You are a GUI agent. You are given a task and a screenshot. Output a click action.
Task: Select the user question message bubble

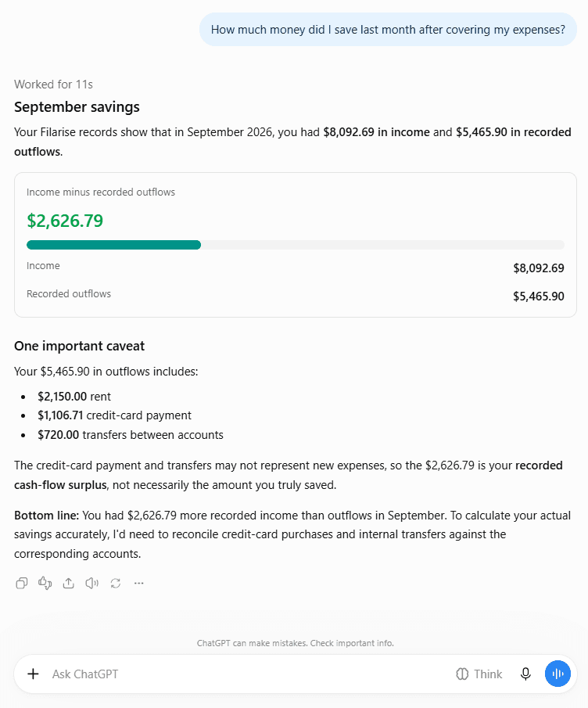tap(388, 30)
